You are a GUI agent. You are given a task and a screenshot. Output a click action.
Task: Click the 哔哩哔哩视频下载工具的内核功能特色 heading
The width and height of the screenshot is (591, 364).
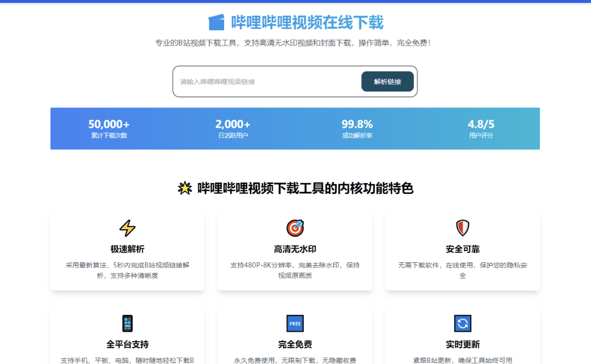point(305,188)
